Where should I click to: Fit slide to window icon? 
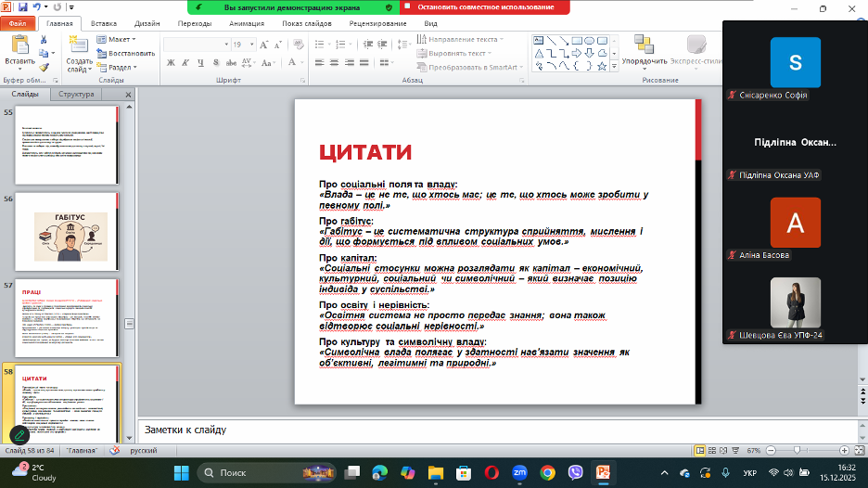coord(859,450)
